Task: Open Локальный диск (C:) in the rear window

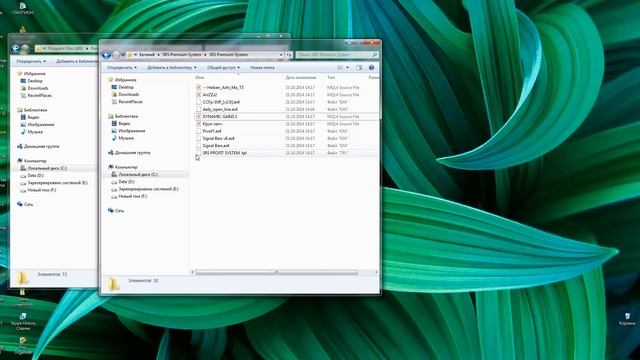Action: [x=47, y=168]
